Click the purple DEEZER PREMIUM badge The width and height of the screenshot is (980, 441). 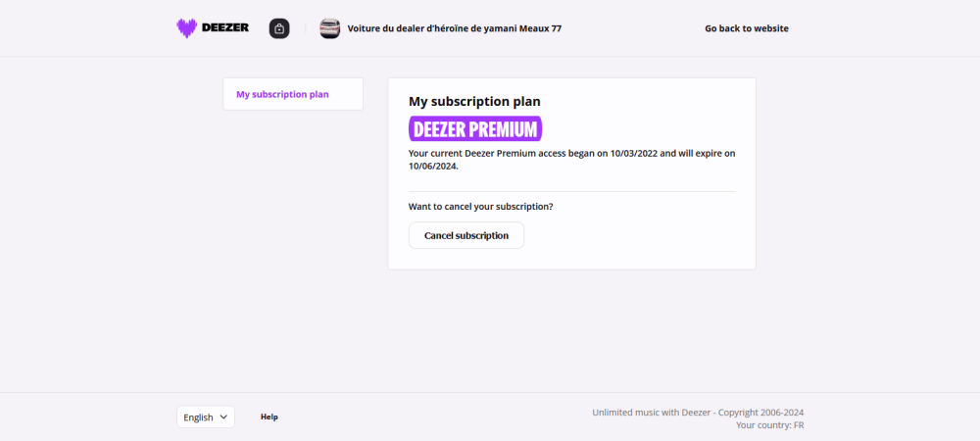[x=475, y=129]
